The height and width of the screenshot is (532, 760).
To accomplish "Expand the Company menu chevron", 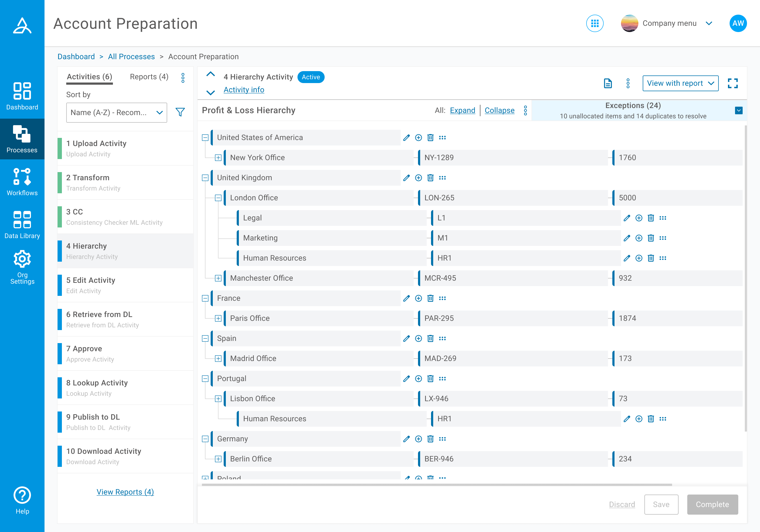I will 709,24.
